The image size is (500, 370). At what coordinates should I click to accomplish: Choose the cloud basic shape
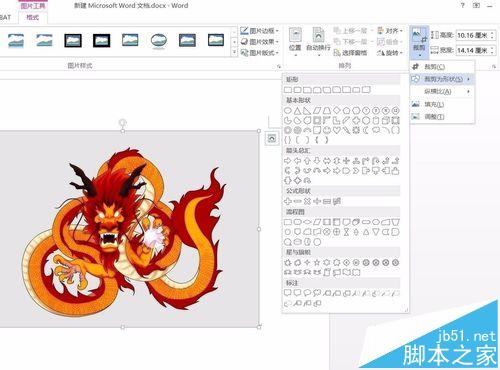(x=376, y=130)
